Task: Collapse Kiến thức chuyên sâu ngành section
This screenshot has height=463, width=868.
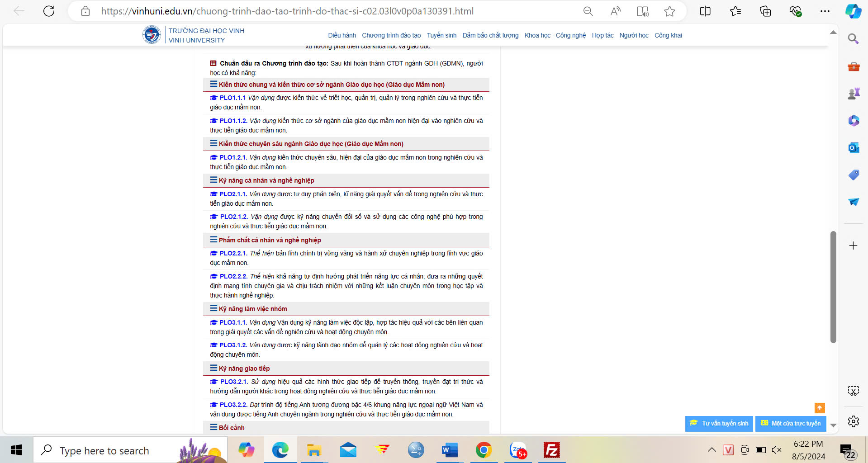Action: [x=346, y=144]
